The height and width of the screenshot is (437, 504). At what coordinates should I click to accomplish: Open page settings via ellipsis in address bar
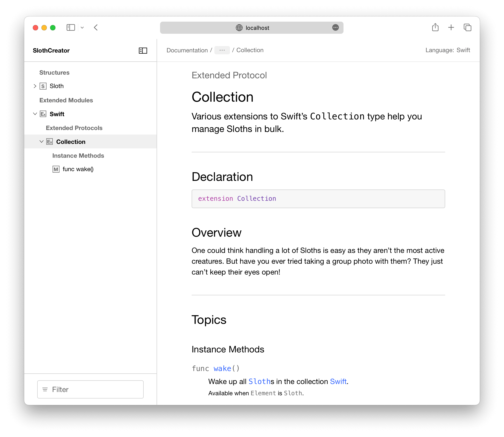[x=335, y=28]
